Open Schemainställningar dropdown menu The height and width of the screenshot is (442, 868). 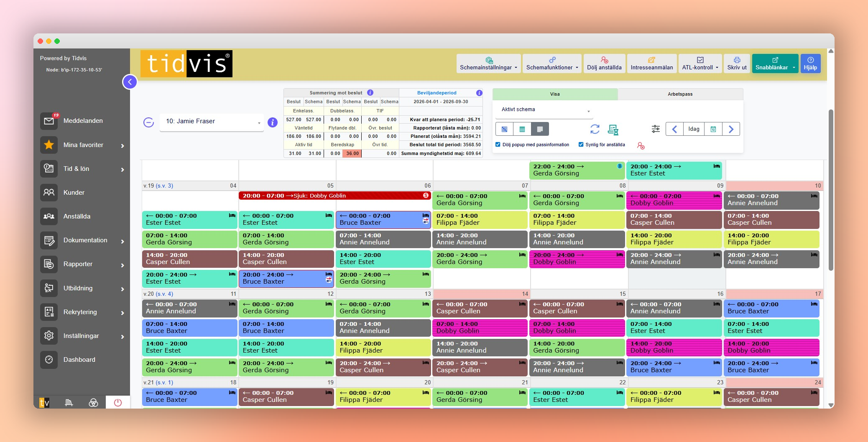(x=488, y=64)
